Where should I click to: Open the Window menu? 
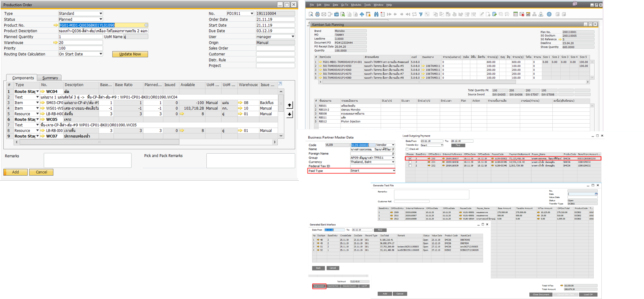tap(378, 5)
